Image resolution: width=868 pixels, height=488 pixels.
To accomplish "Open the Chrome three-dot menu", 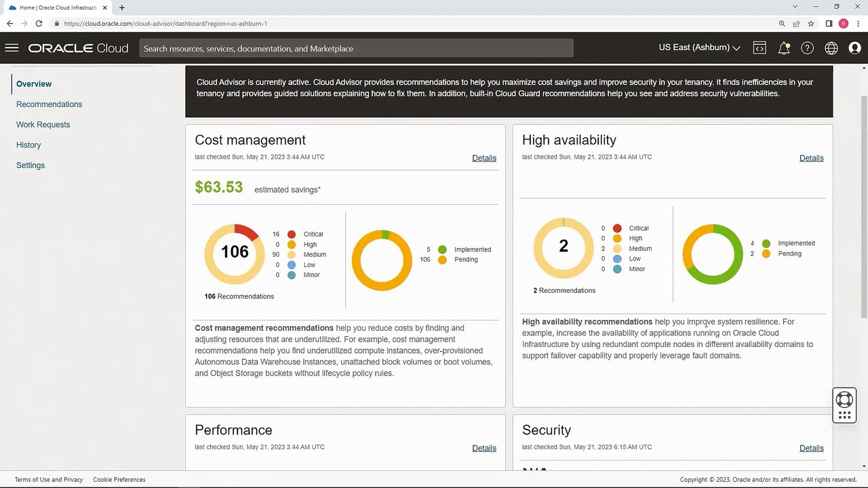I will tap(858, 23).
